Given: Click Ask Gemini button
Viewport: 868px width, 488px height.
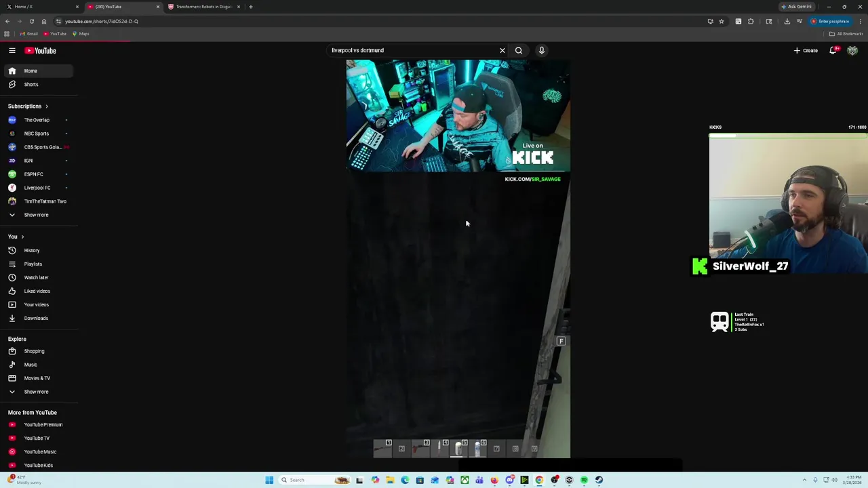Looking at the screenshot, I should (x=797, y=7).
